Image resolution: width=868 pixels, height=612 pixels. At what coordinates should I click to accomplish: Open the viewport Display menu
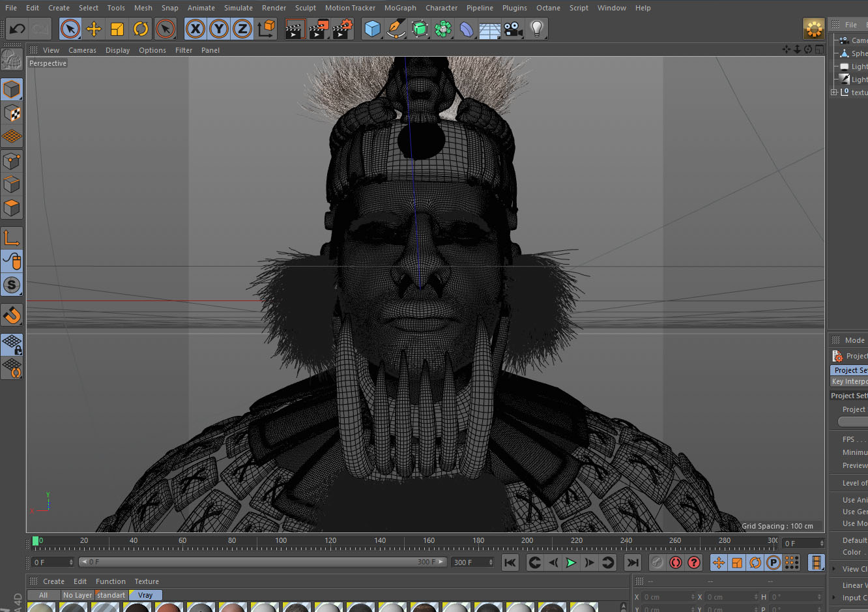117,50
